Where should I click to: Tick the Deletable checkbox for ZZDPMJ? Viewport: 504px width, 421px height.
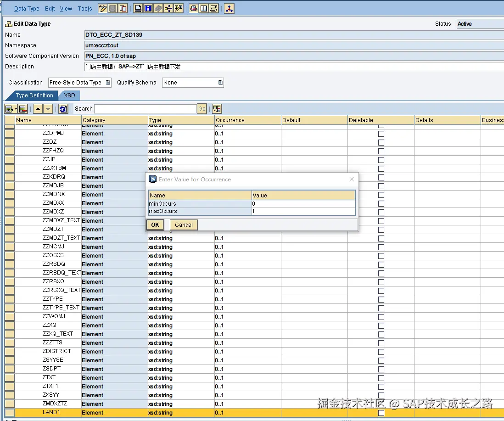pyautogui.click(x=381, y=134)
